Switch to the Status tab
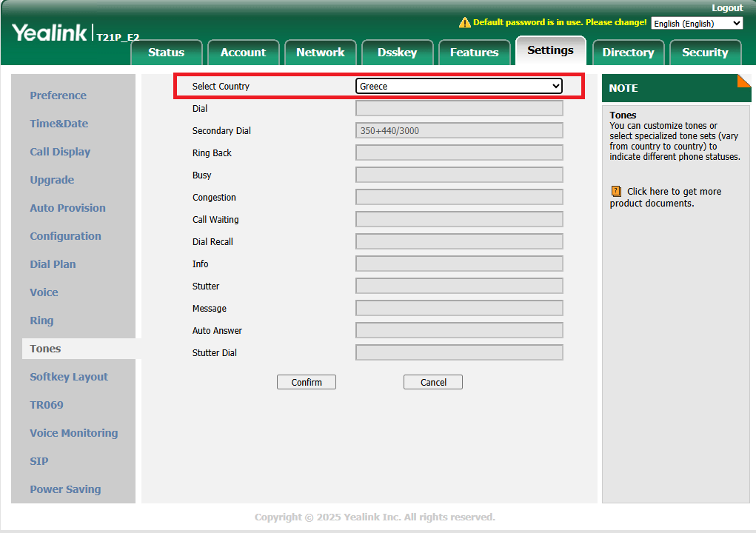The image size is (756, 533). 166,53
